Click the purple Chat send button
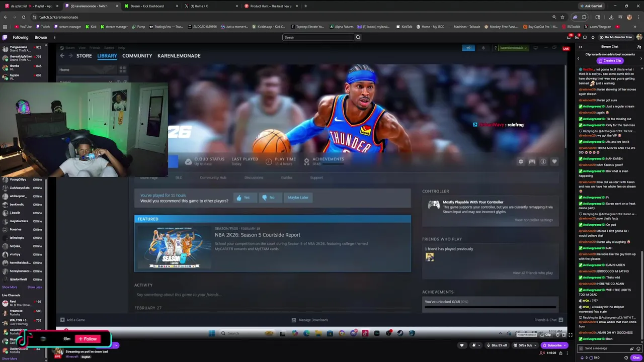The height and width of the screenshot is (362, 644). click(636, 357)
